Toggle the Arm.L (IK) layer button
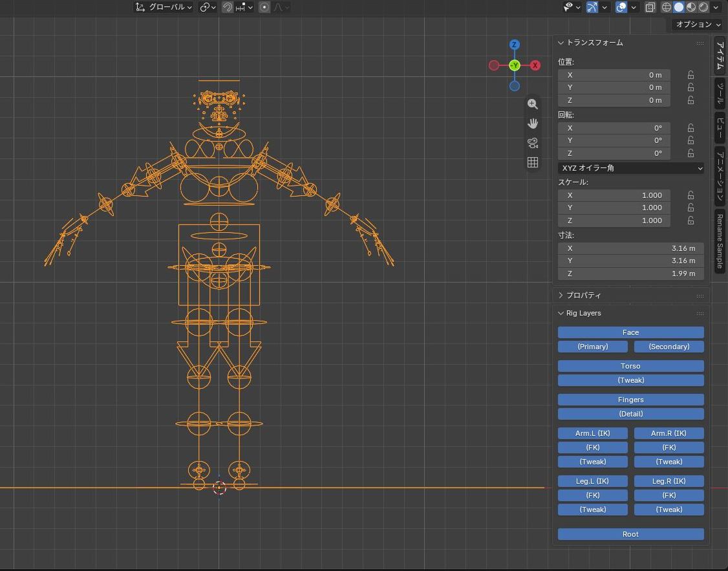 (x=592, y=433)
